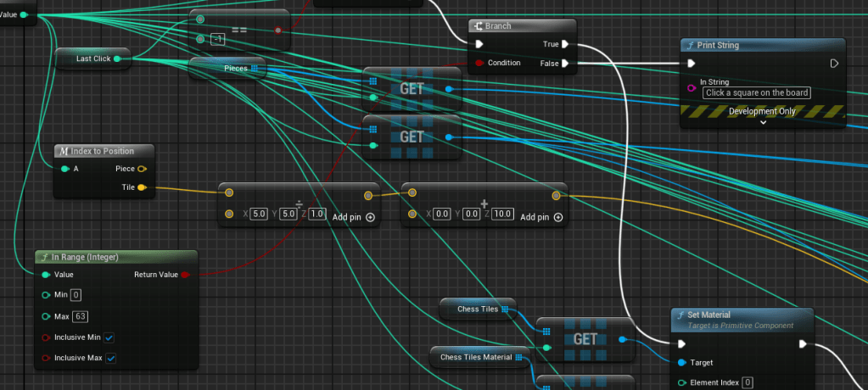The image size is (868, 390).
Task: Click the Branch node True output pin
Action: pos(564,44)
